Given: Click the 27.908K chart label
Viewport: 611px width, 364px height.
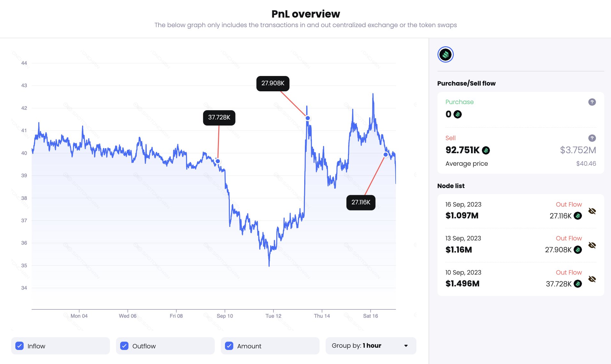Looking at the screenshot, I should (x=273, y=83).
